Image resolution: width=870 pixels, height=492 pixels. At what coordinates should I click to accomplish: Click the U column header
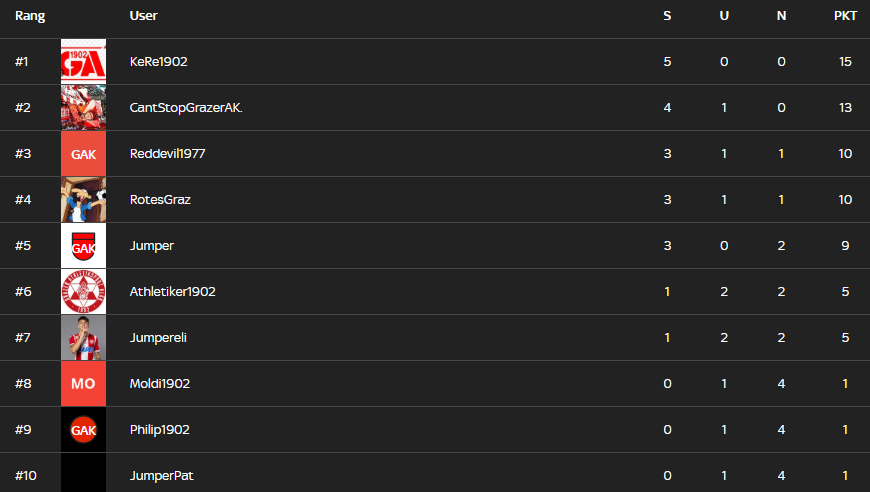click(x=724, y=16)
